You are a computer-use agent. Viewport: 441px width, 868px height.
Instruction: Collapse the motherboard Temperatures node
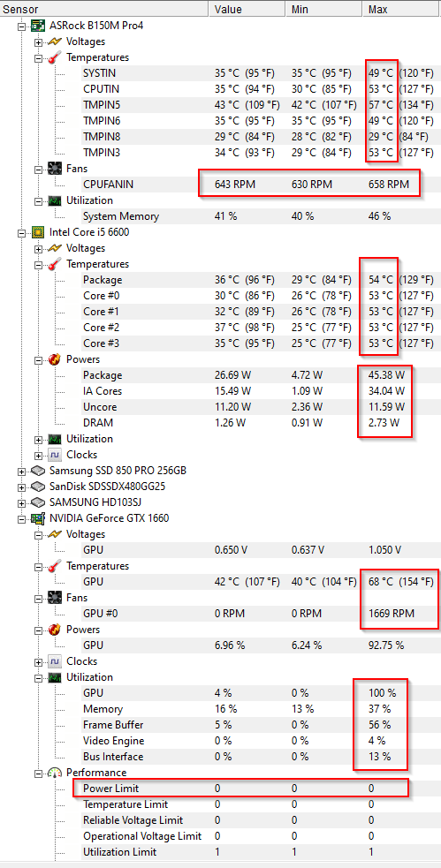click(x=38, y=57)
